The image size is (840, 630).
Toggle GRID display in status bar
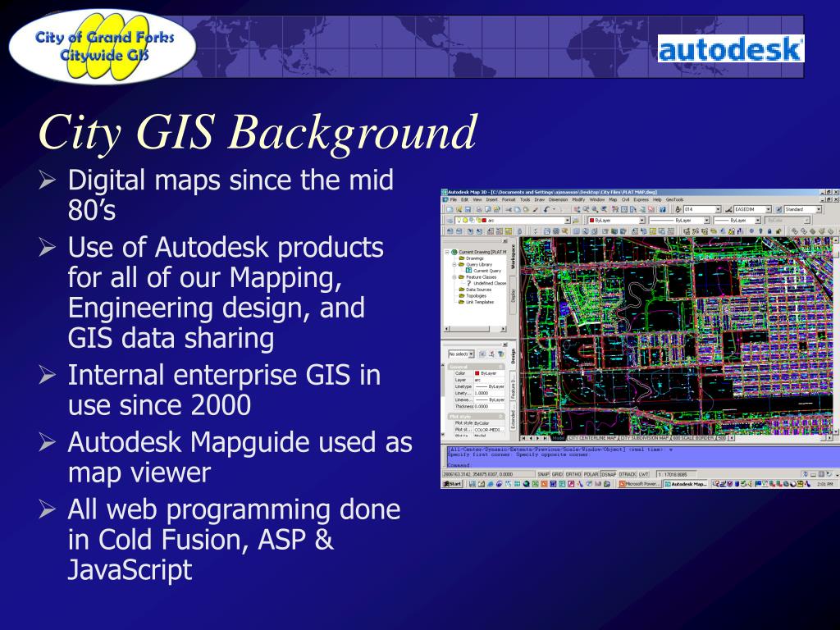tap(557, 474)
